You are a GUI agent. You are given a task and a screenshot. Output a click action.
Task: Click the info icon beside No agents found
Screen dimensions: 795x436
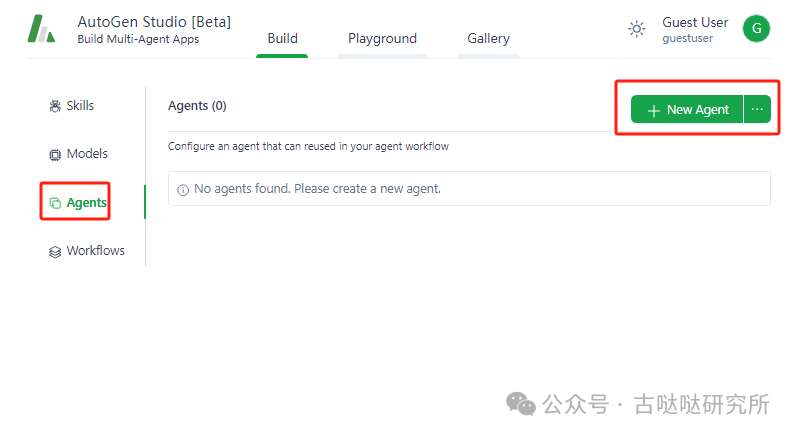[183, 189]
